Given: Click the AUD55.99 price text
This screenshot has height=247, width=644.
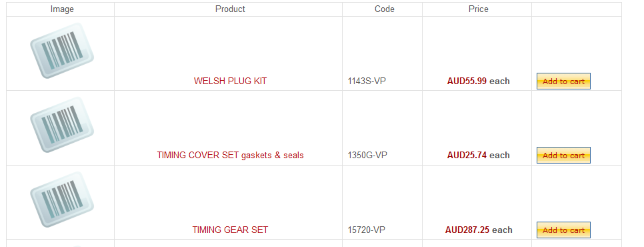Looking at the screenshot, I should click(467, 81).
